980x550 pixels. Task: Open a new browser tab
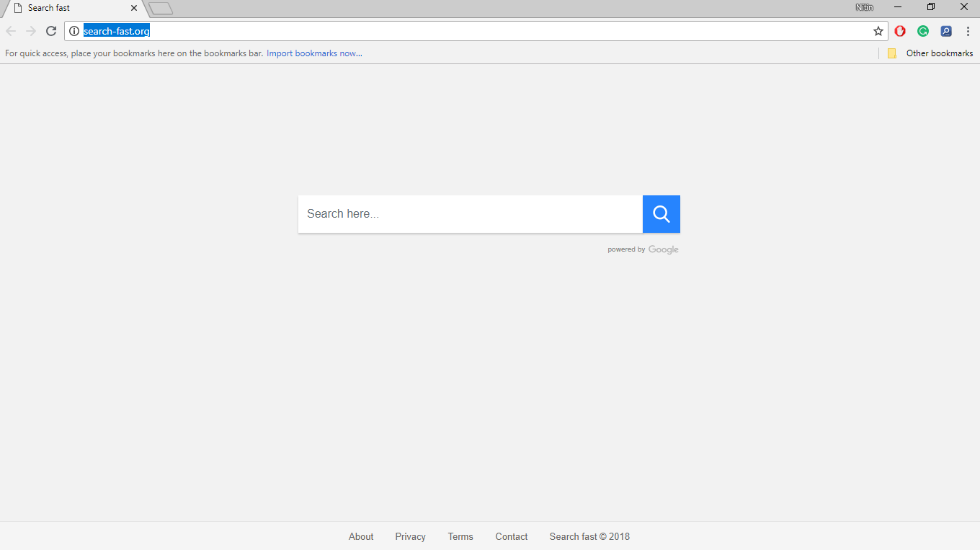160,8
